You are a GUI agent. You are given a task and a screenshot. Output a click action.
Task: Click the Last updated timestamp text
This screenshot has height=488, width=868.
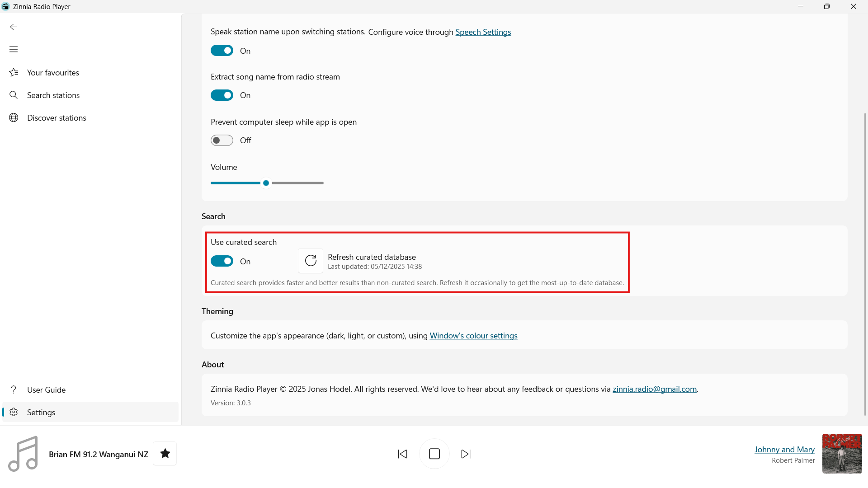[375, 267]
